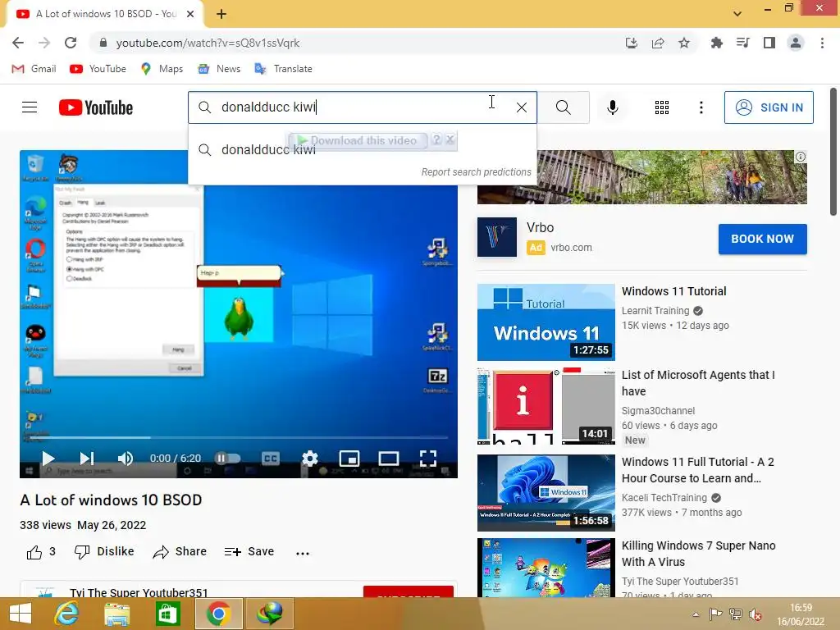Viewport: 840px width, 630px height.
Task: Click Download this video button
Action: (358, 140)
